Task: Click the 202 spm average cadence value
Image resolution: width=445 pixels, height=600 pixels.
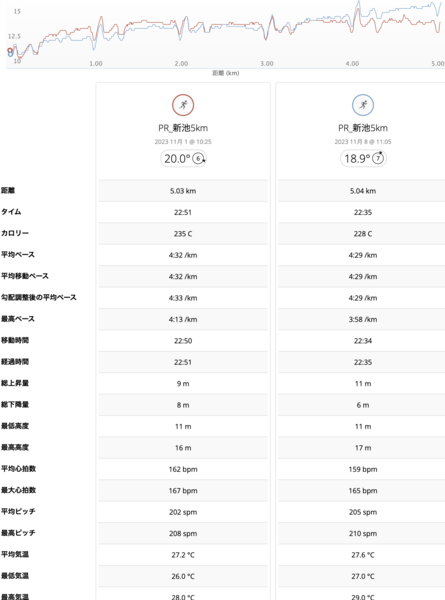Action: pos(183,512)
